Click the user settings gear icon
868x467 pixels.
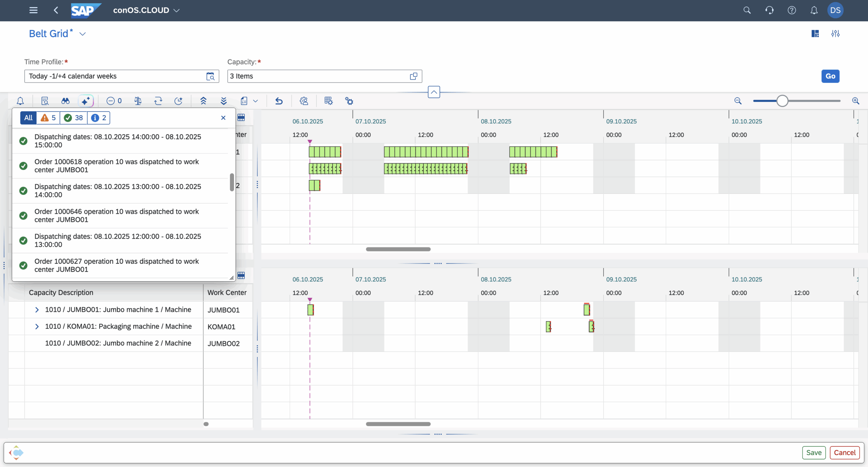pos(304,101)
